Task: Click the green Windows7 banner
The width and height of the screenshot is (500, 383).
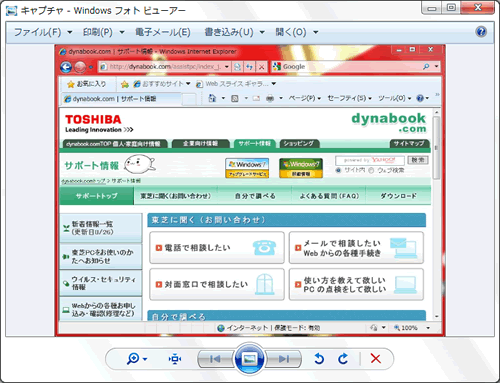Action: pyautogui.click(x=301, y=168)
